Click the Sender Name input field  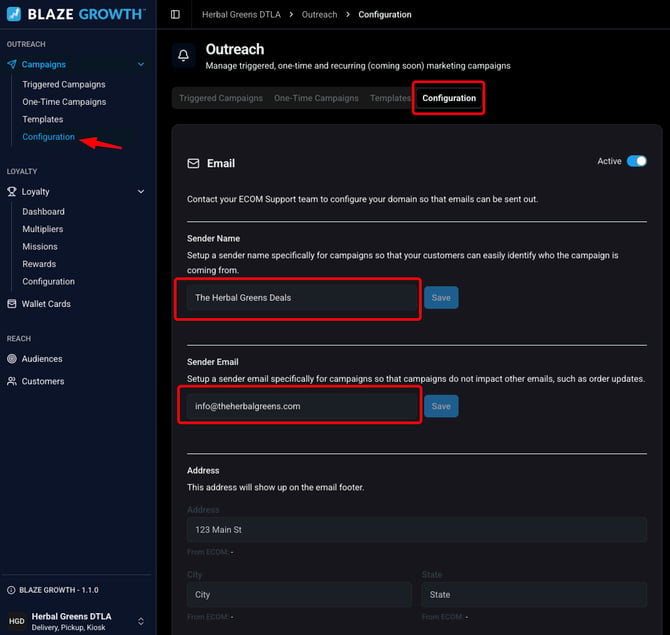pyautogui.click(x=302, y=298)
